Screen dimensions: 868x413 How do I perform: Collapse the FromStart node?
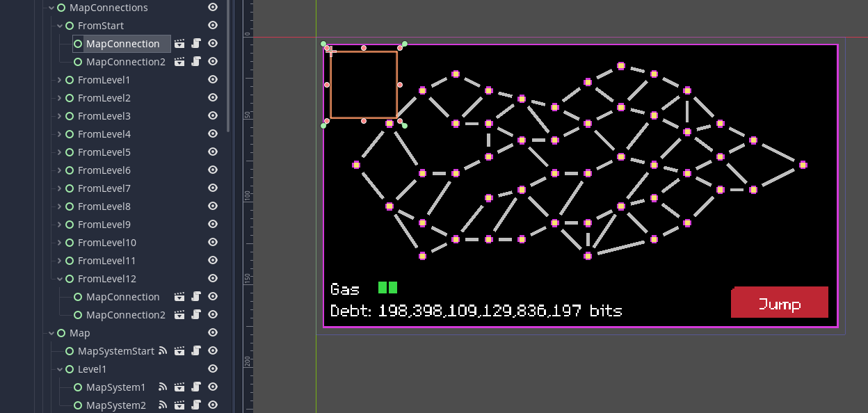click(x=60, y=26)
